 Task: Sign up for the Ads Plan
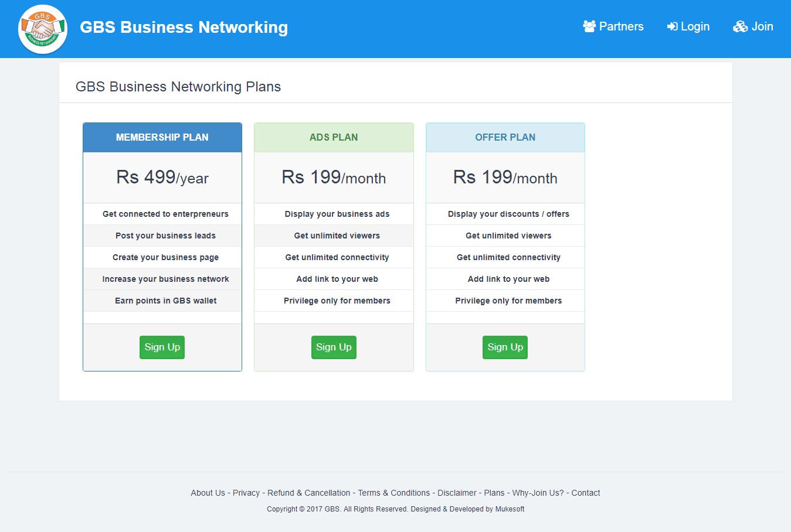[334, 347]
